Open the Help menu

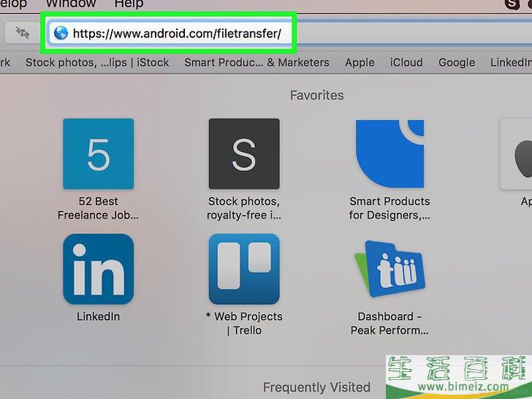[129, 4]
